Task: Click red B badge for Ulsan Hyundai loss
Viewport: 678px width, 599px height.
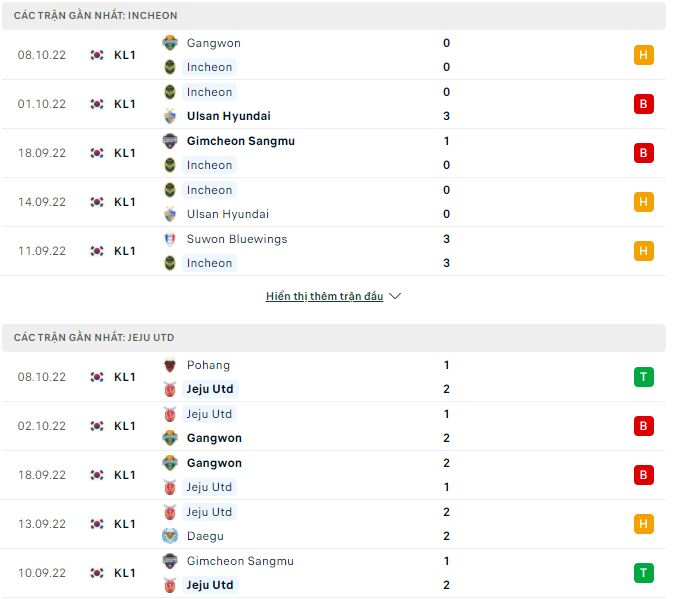Action: [x=644, y=104]
